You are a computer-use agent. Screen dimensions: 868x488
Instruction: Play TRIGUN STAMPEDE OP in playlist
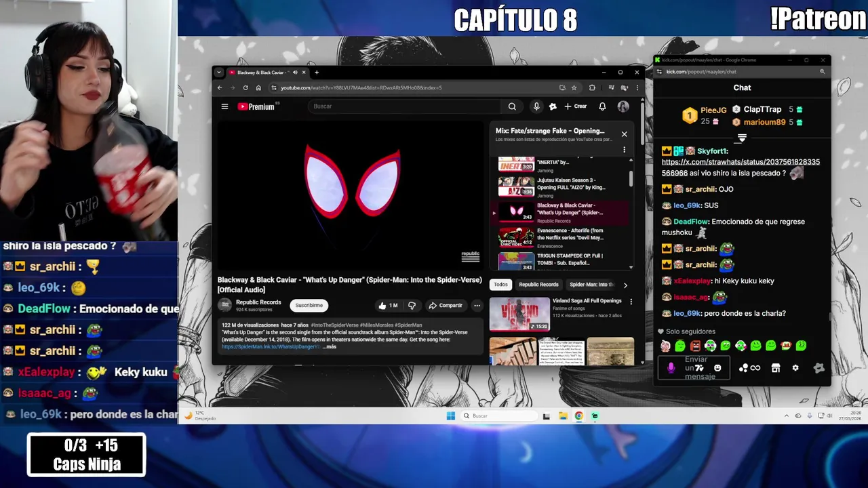[563, 261]
